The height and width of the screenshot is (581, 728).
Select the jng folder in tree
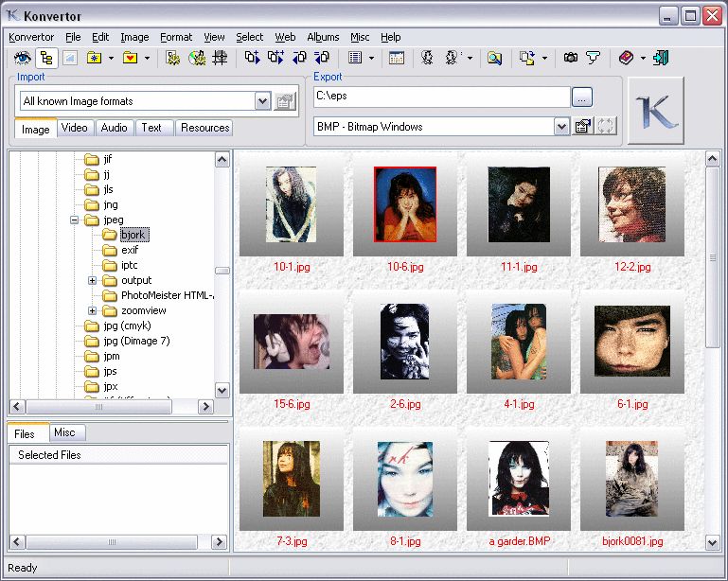click(x=111, y=204)
